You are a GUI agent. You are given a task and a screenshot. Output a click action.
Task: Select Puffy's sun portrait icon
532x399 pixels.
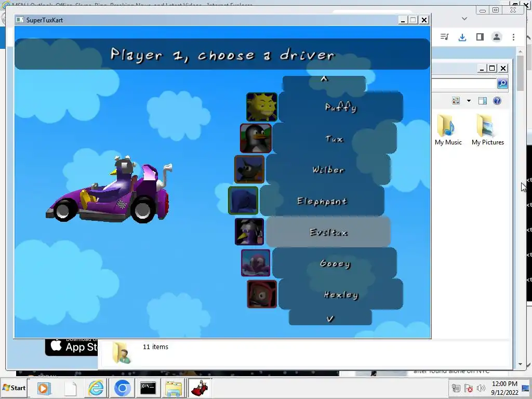click(262, 107)
